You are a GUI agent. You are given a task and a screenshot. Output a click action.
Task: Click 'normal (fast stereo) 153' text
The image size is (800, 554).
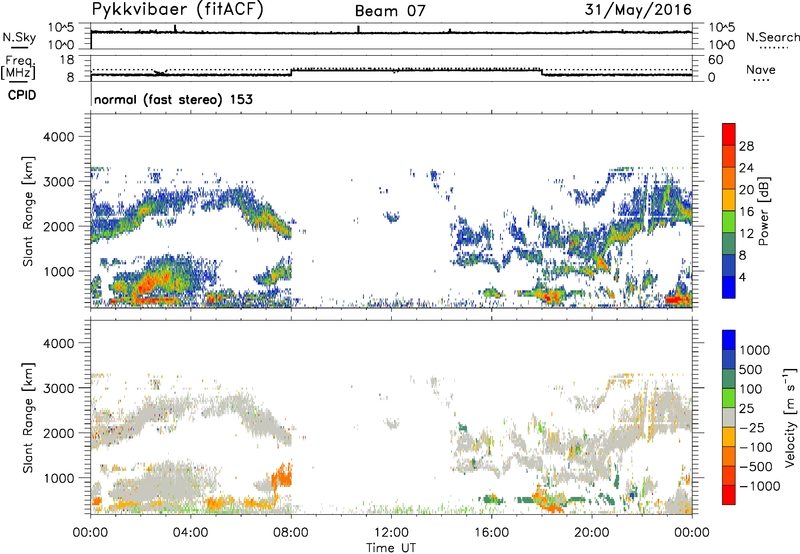(173, 99)
